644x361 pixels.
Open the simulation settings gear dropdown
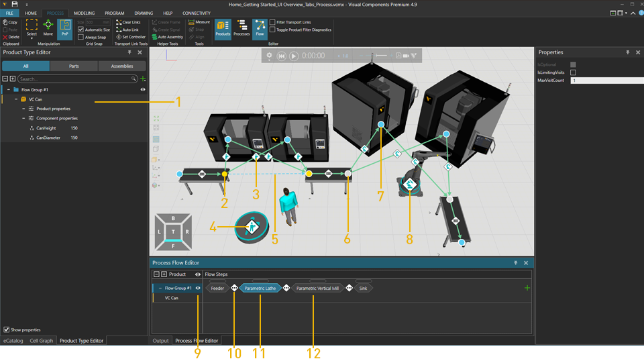[270, 56]
